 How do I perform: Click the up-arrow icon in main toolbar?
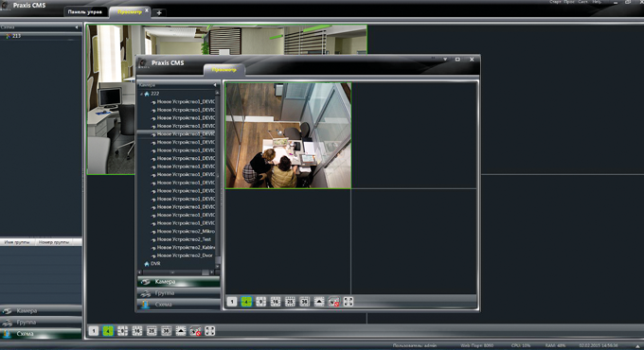(181, 331)
